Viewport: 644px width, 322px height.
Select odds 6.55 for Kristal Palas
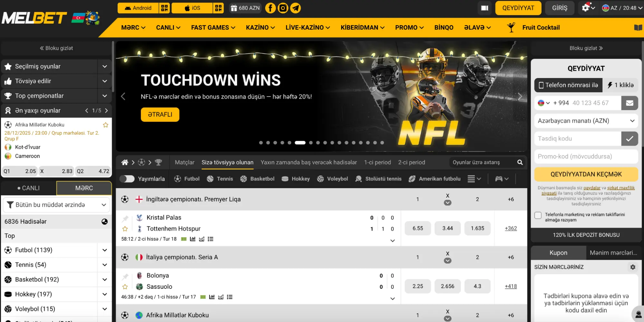(418, 229)
